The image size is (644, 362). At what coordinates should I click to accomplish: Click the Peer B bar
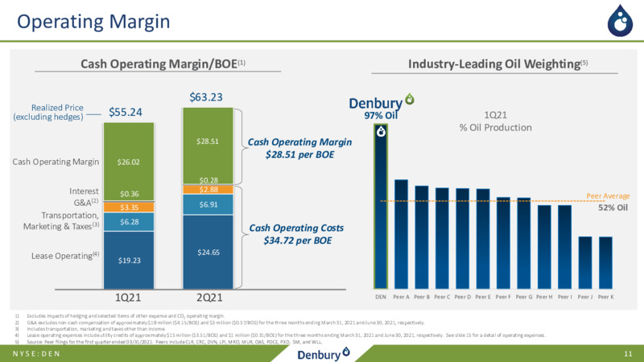[x=421, y=237]
